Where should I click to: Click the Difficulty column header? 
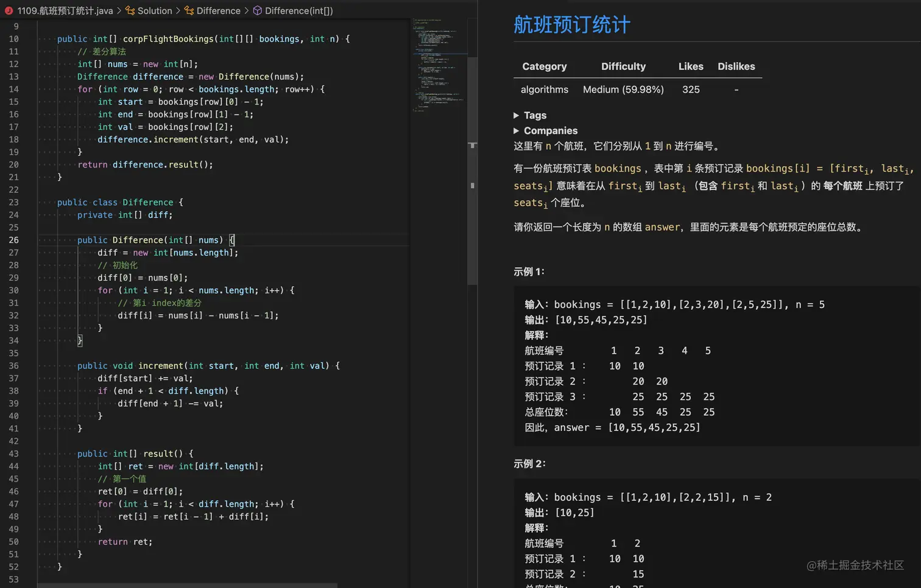coord(623,66)
